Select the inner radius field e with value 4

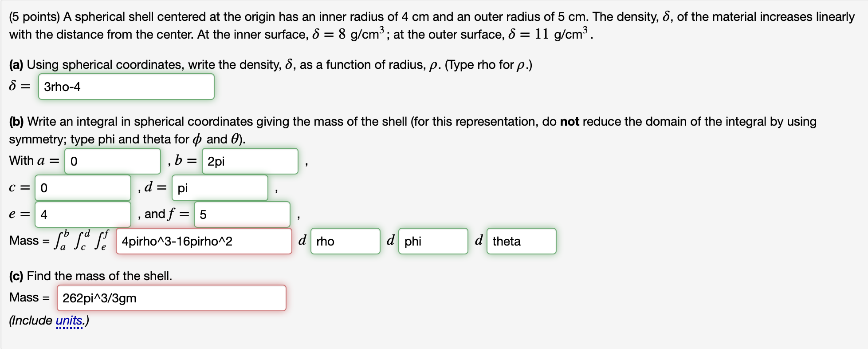tap(82, 214)
